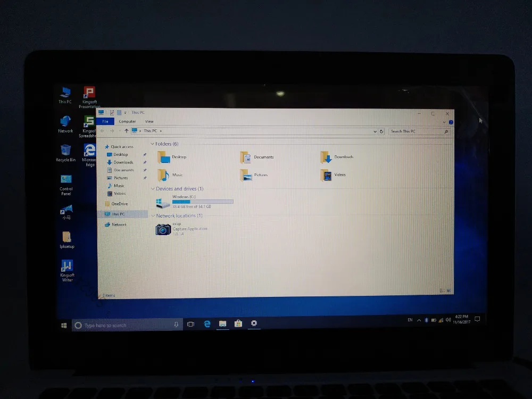Open the Computer ribbon tab
Image resolution: width=532 pixels, height=399 pixels.
point(127,121)
